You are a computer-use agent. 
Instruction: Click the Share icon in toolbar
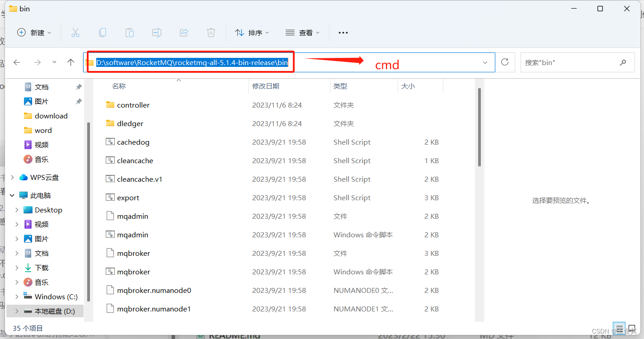[184, 33]
